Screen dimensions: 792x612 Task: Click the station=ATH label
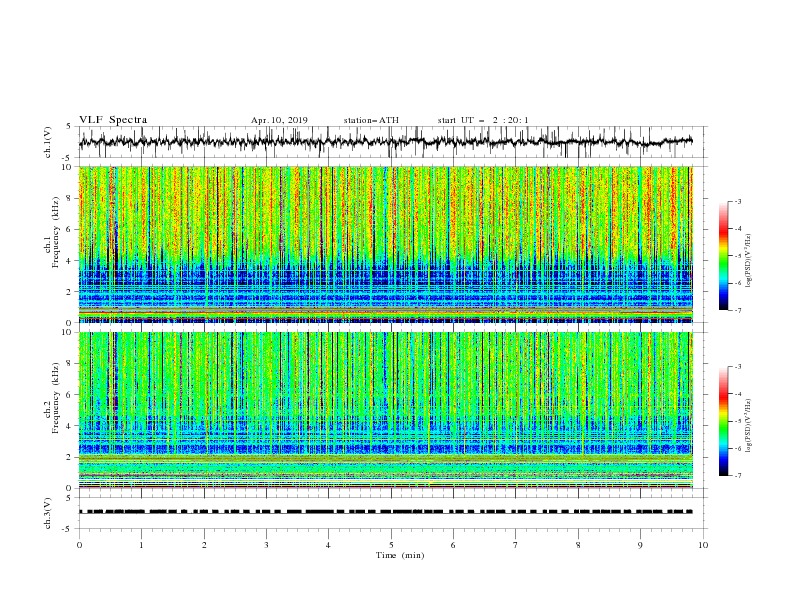pyautogui.click(x=371, y=120)
